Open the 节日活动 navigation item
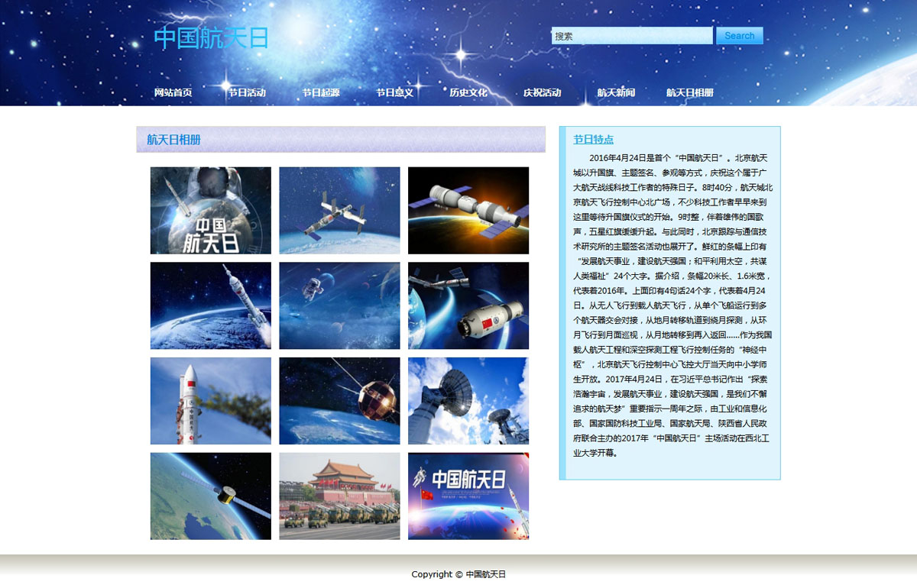The width and height of the screenshot is (917, 588). [247, 92]
